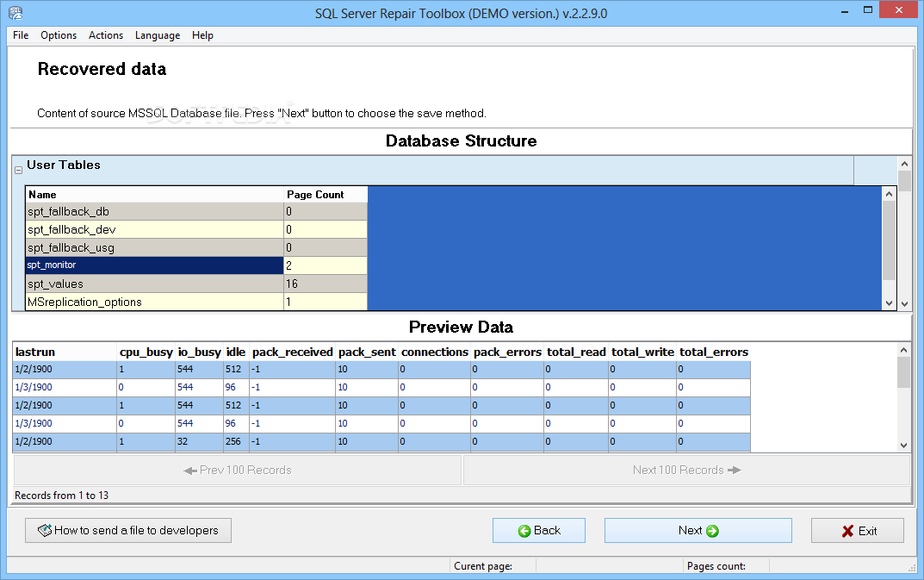The width and height of the screenshot is (924, 580).
Task: Click Next 100 Records button
Action: point(686,471)
